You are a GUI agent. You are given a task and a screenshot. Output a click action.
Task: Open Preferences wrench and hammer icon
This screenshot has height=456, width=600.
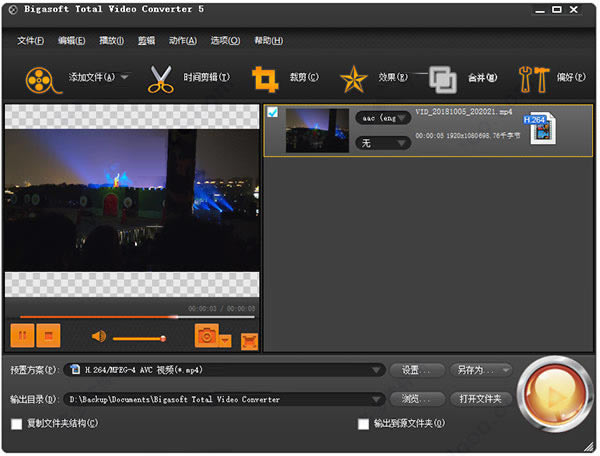coord(534,80)
